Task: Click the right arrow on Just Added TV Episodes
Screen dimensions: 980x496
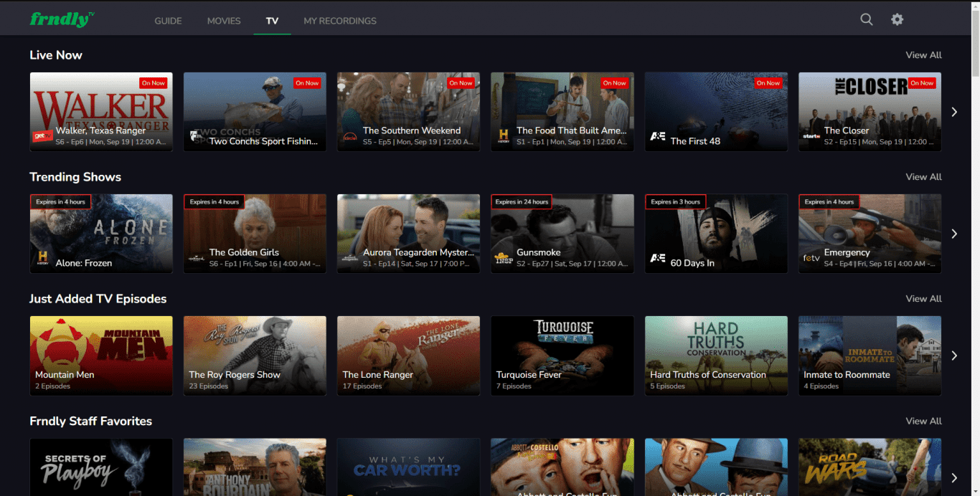Action: point(954,356)
